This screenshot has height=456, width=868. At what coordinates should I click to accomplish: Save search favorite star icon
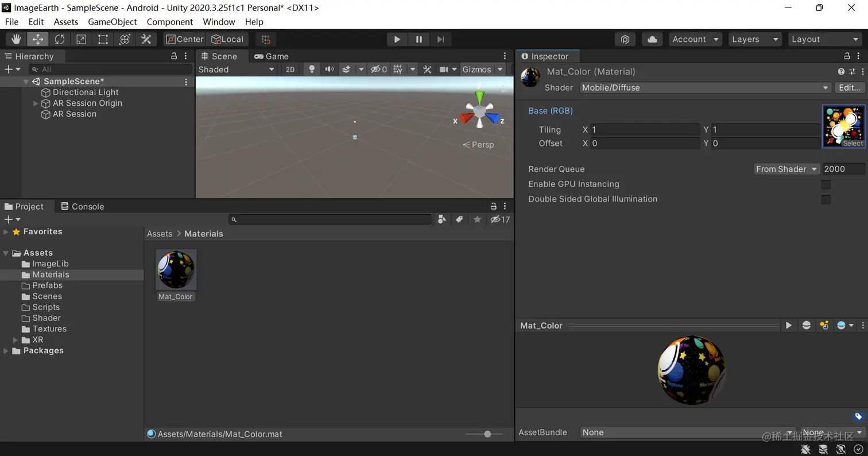[x=477, y=219]
